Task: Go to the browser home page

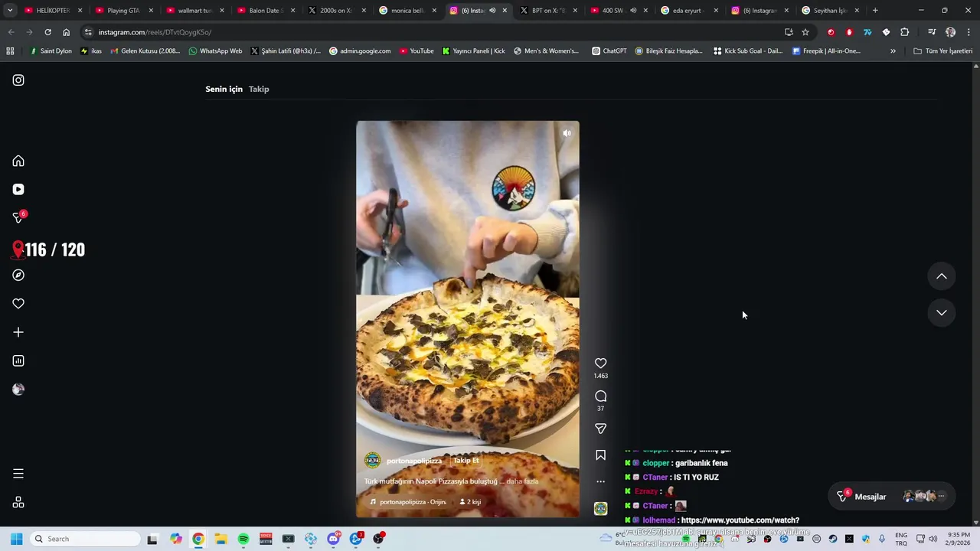Action: [x=66, y=32]
